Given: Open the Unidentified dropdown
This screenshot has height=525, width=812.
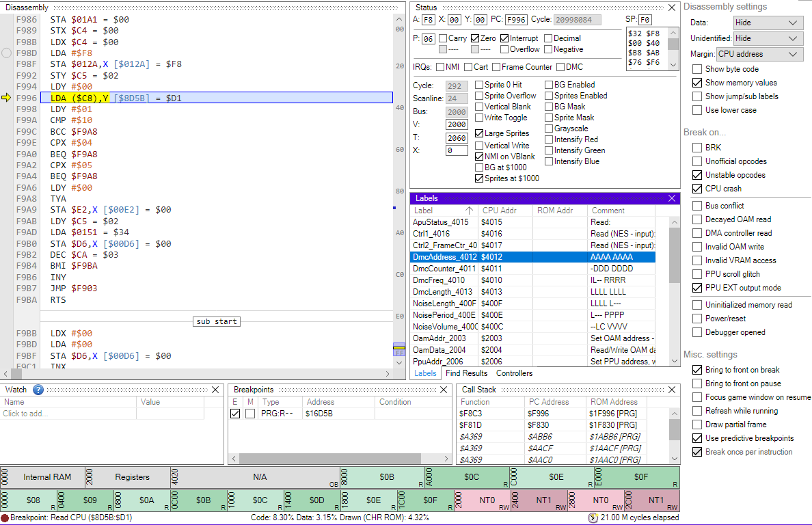Looking at the screenshot, I should [x=768, y=38].
